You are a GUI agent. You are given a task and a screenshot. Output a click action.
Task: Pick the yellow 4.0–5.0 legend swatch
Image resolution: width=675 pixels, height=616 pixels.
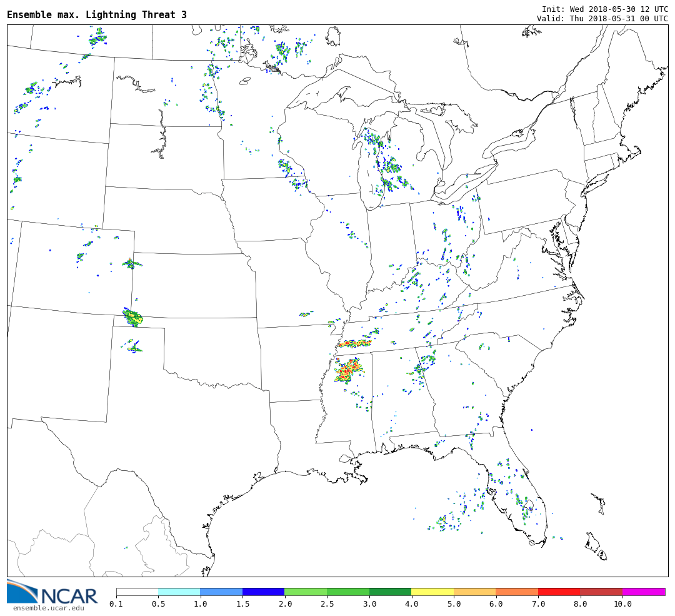click(x=432, y=592)
